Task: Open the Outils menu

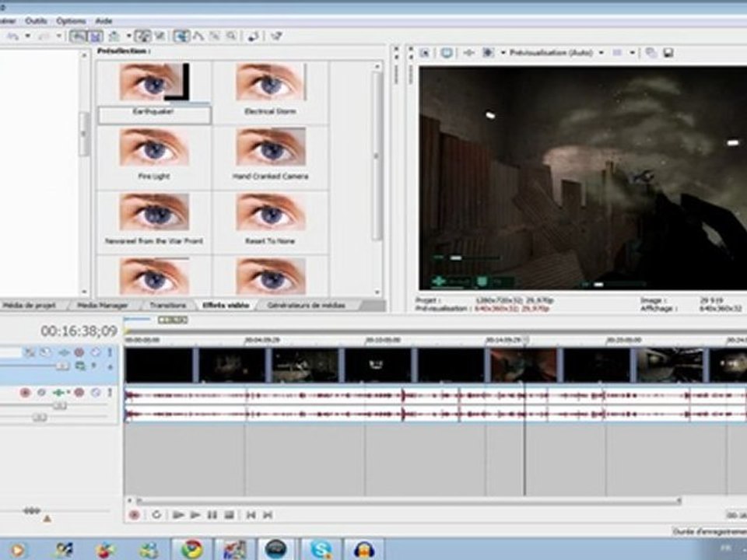Action: 36,21
